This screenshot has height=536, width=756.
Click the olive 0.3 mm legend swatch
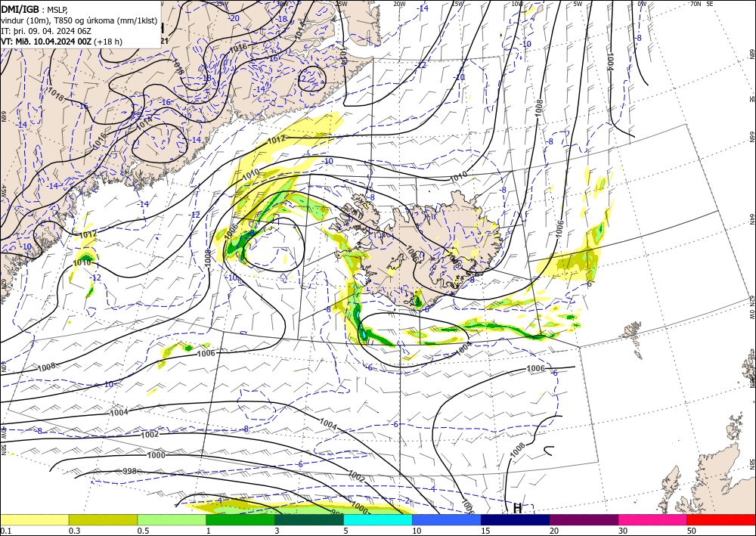(103, 519)
